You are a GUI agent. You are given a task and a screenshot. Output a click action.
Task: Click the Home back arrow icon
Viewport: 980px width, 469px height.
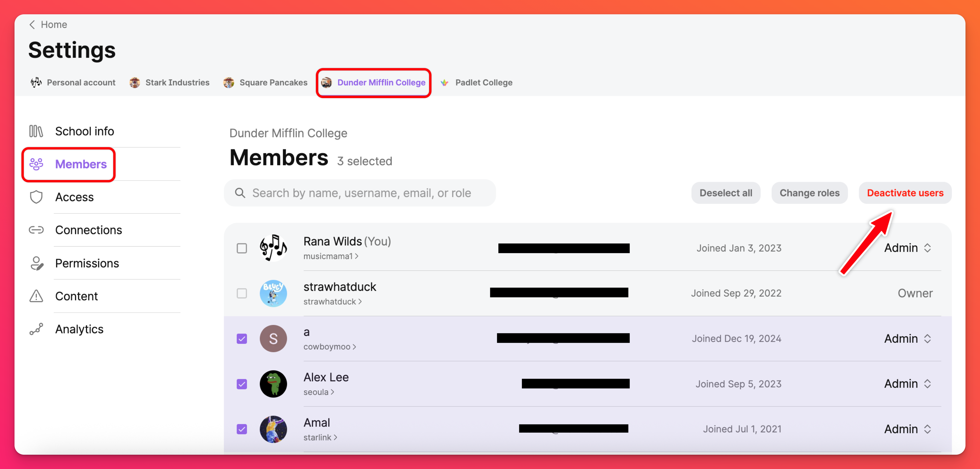point(32,25)
